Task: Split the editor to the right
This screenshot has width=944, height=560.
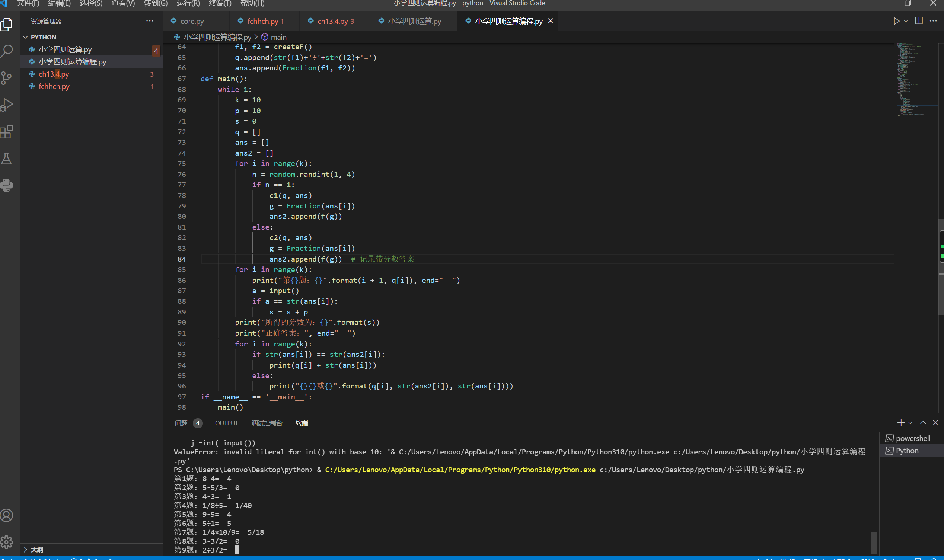Action: 919,21
